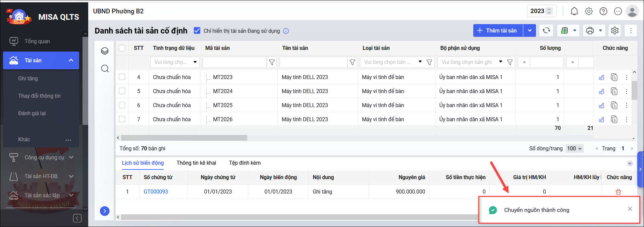Click the Excel export icon
The height and width of the screenshot is (227, 644).
565,31
